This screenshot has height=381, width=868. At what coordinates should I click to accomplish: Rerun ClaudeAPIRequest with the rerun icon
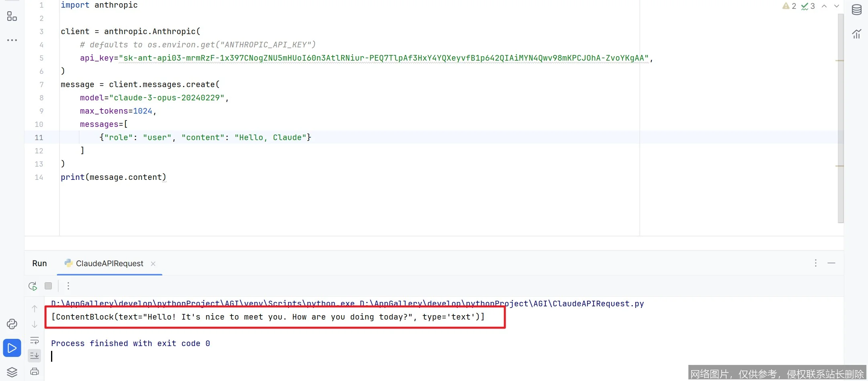(33, 286)
